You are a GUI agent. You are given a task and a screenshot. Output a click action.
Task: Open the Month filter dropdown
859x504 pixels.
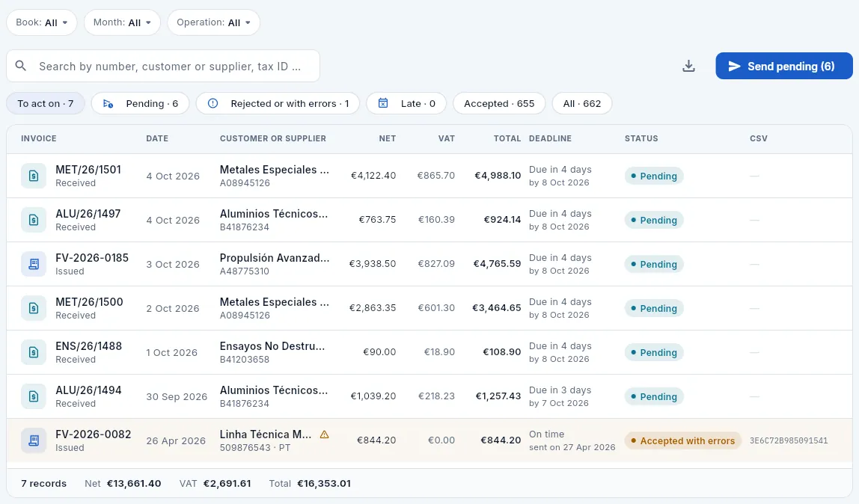pyautogui.click(x=122, y=22)
